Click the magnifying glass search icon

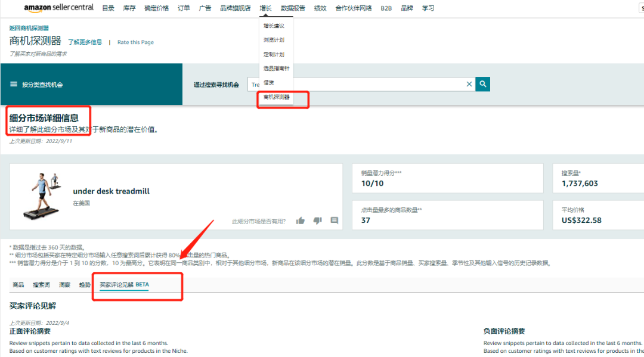(482, 84)
